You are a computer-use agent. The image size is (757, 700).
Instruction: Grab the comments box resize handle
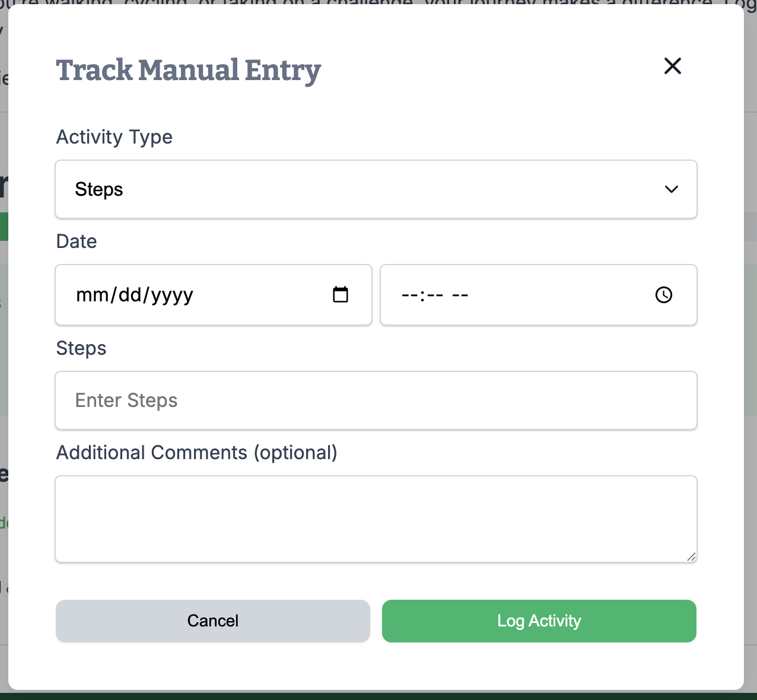pos(691,556)
